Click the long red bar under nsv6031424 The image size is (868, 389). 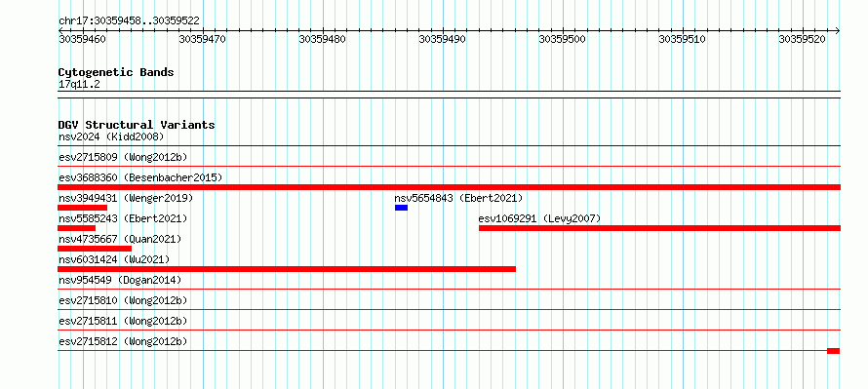287,269
